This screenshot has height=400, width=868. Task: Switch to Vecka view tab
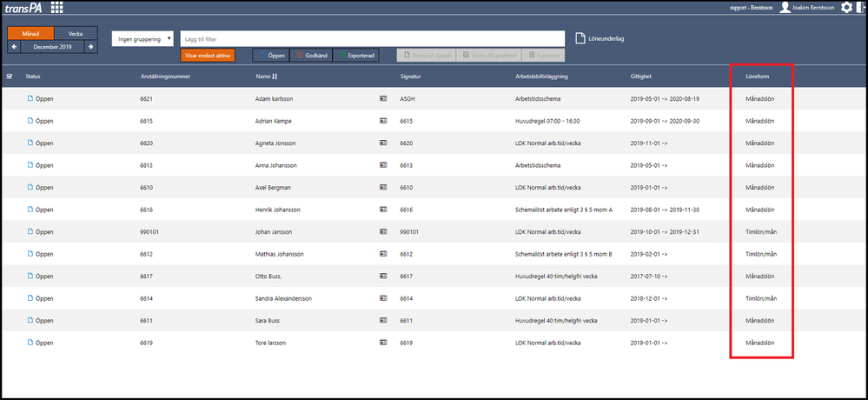coord(76,34)
